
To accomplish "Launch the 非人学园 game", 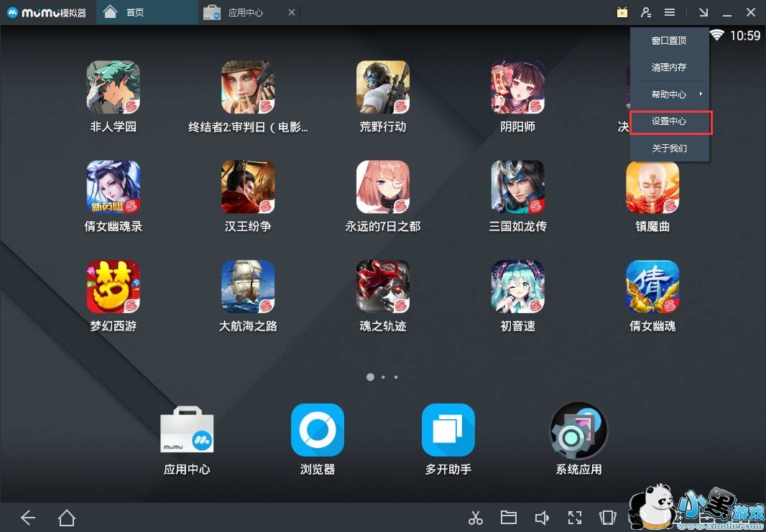I will 114,88.
